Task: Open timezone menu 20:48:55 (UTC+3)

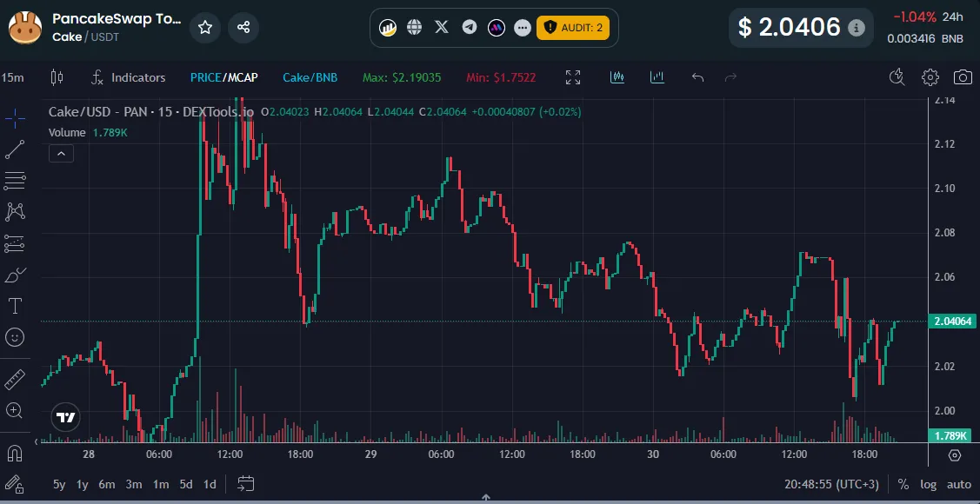Action: [832, 484]
